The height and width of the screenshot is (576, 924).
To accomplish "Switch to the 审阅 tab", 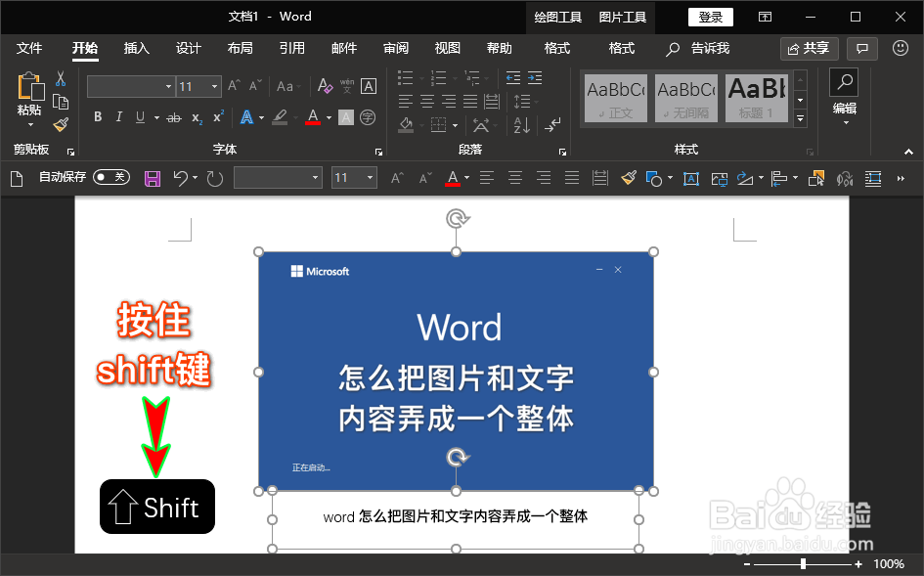I will 396,48.
